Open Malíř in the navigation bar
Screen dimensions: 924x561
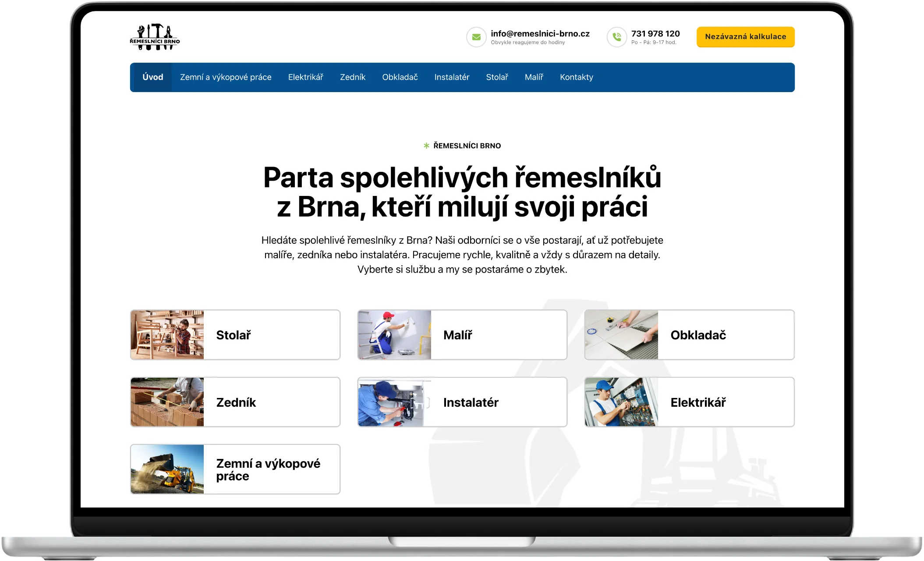point(534,77)
